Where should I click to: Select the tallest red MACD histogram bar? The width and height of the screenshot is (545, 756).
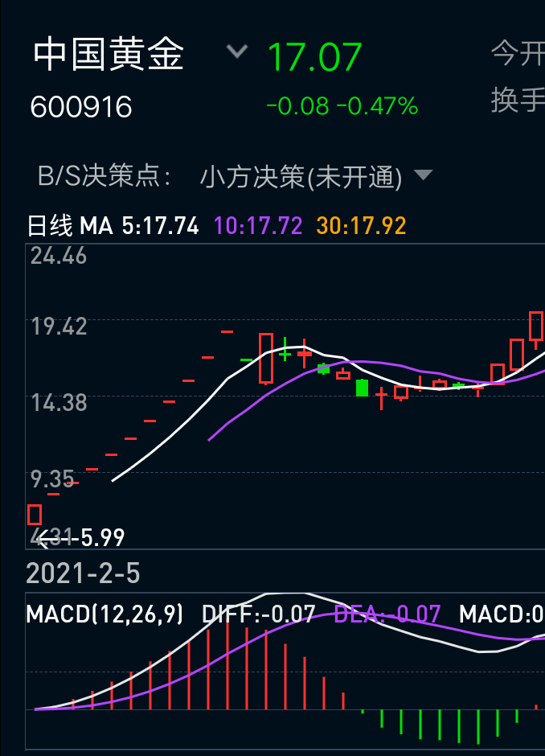pyautogui.click(x=227, y=665)
